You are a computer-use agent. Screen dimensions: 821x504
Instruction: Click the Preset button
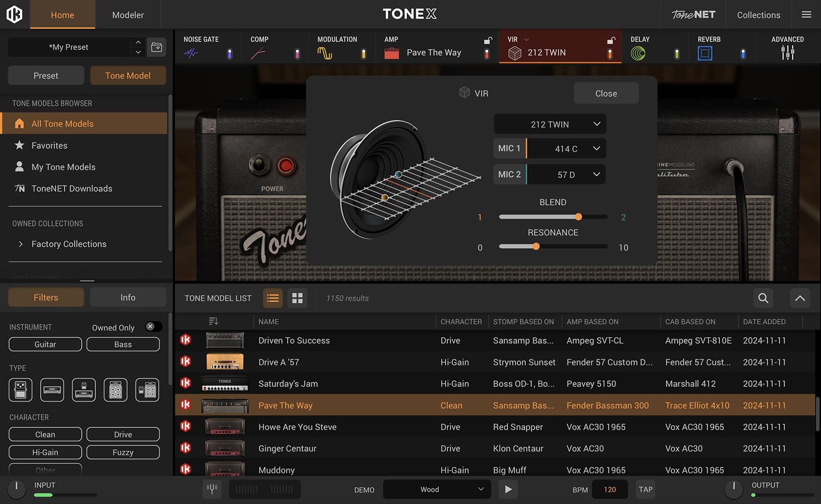click(46, 75)
